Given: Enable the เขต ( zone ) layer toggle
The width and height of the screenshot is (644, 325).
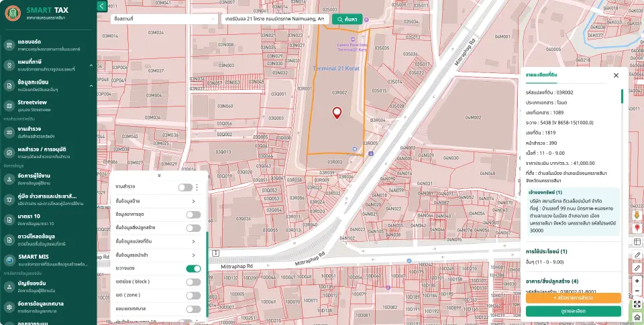Looking at the screenshot, I should [x=193, y=296].
